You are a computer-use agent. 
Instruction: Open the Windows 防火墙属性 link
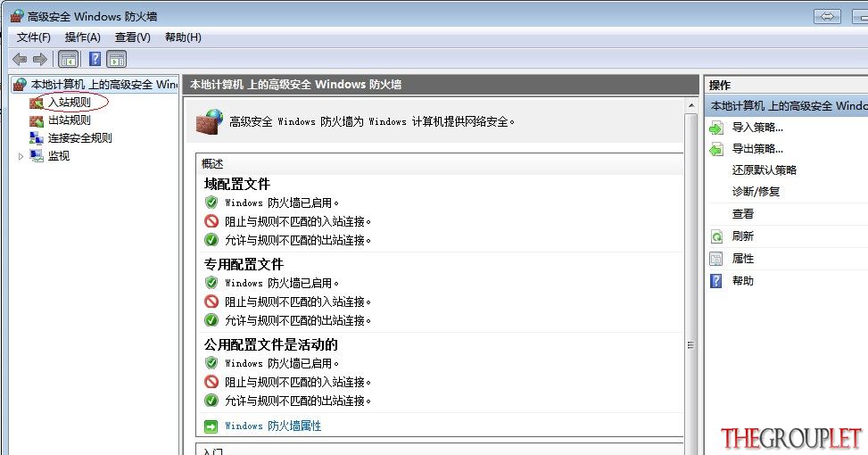tap(273, 426)
